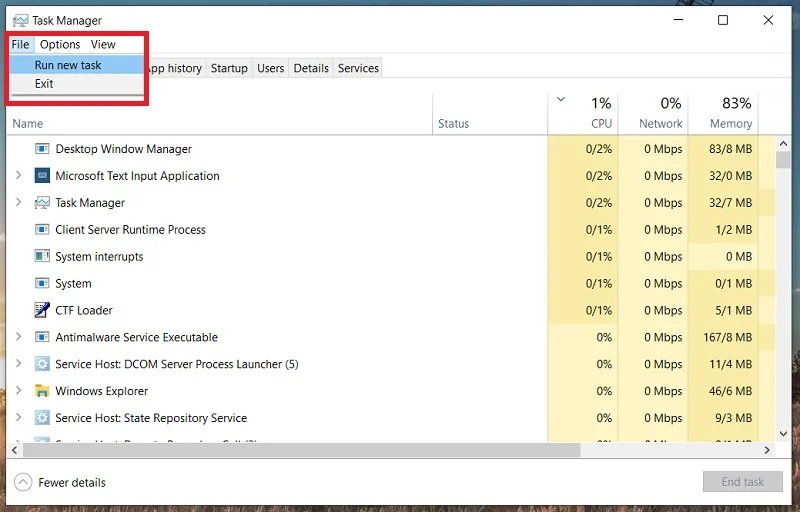Select the System interrupts process name
This screenshot has height=512, width=800.
[x=99, y=257]
